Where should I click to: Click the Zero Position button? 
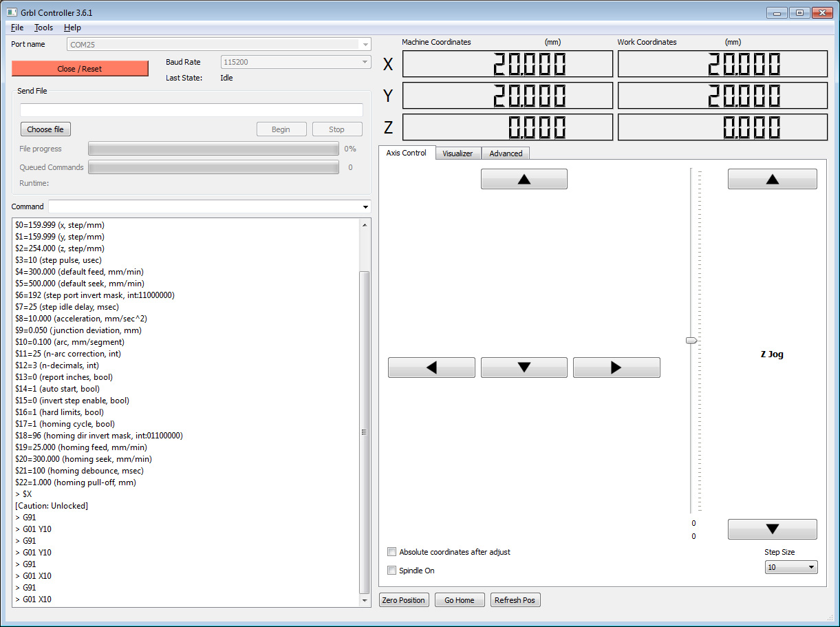(404, 600)
